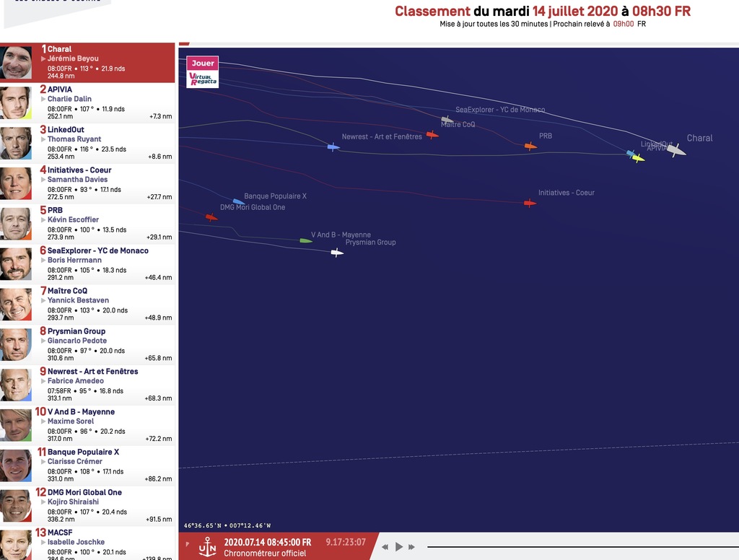Open Charlie Dalin's portrait photo
Image resolution: width=739 pixels, height=560 pixels.
point(16,102)
